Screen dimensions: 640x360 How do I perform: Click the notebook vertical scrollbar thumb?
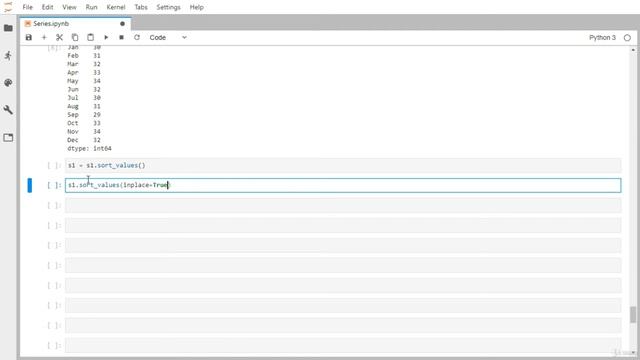[x=633, y=314]
